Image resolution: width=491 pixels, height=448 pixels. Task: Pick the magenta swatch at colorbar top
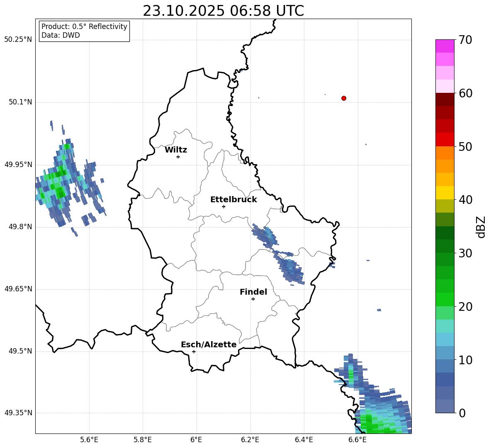point(445,46)
